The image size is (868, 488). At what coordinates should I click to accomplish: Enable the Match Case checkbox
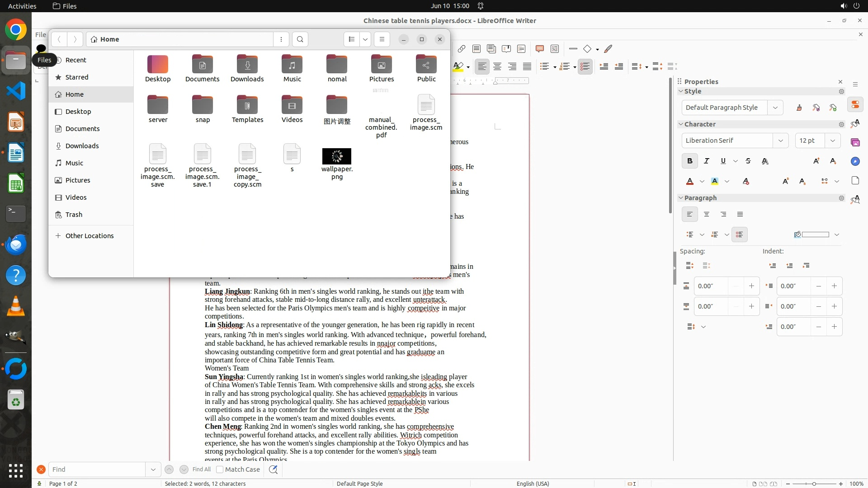[x=220, y=469]
